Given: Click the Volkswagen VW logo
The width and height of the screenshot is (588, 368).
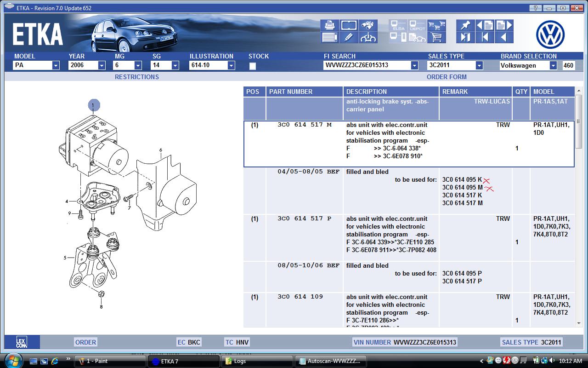Looking at the screenshot, I should tap(550, 34).
